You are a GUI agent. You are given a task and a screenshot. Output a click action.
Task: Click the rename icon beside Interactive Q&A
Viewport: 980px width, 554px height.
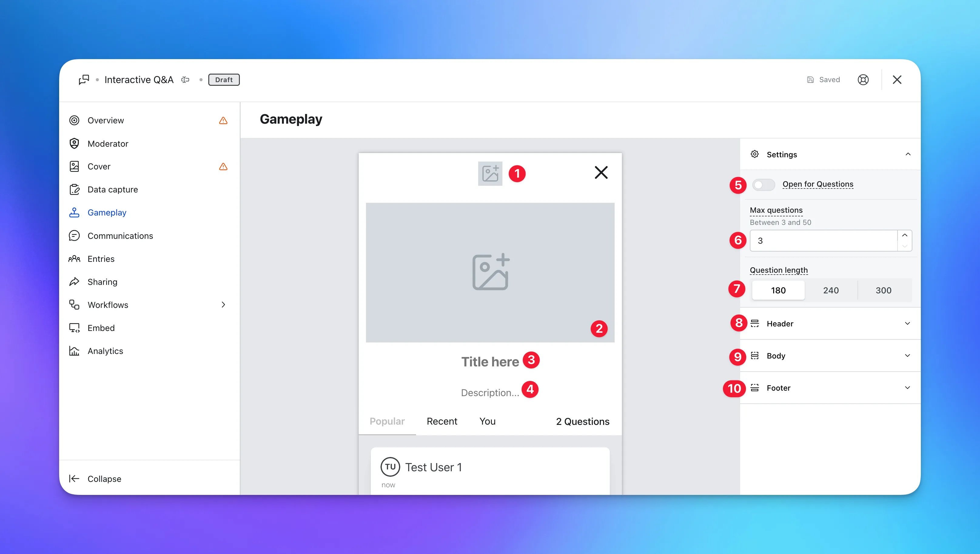pos(185,80)
